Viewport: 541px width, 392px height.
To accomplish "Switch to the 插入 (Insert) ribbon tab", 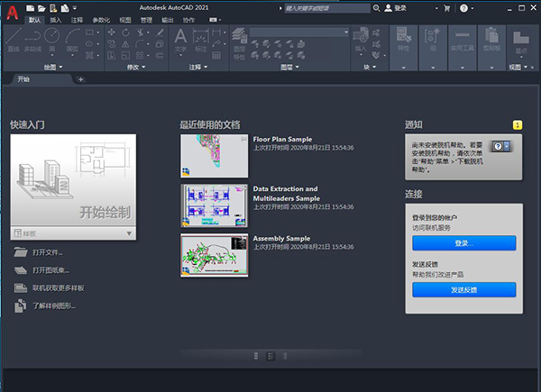I will pos(56,20).
